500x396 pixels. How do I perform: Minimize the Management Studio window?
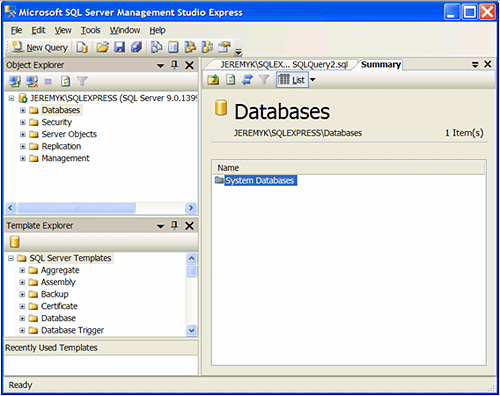[x=452, y=12]
